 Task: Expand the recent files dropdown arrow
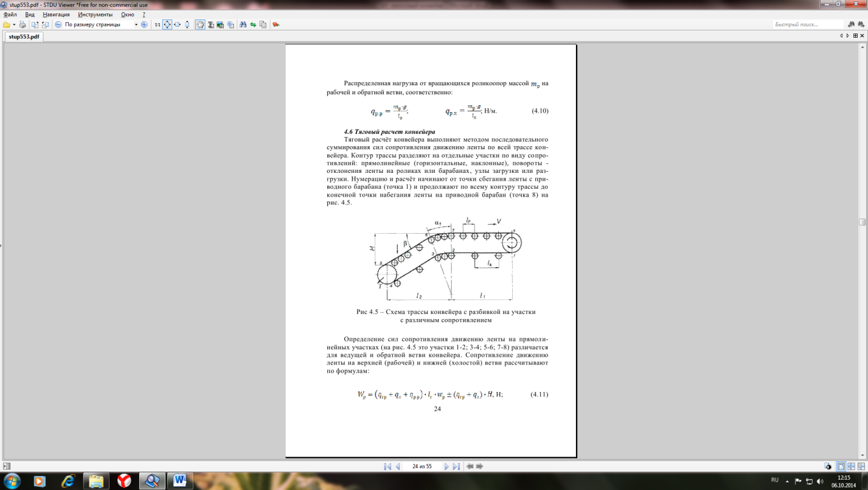14,24
